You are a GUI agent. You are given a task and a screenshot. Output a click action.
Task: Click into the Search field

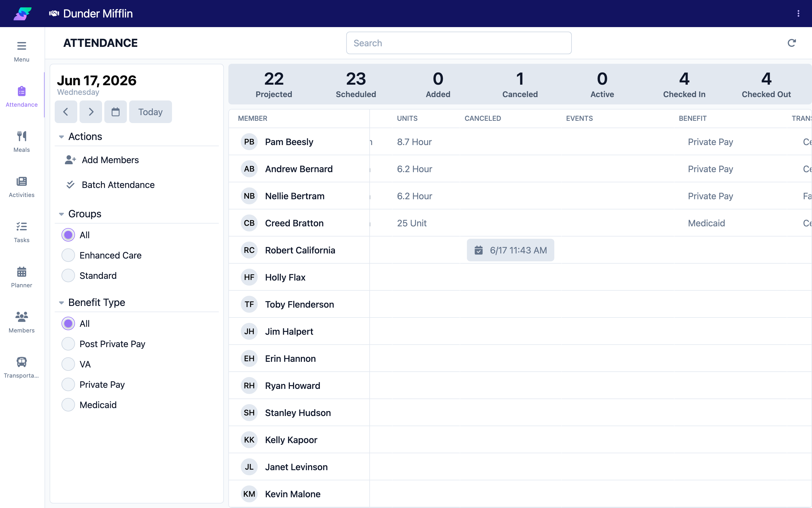pos(459,43)
